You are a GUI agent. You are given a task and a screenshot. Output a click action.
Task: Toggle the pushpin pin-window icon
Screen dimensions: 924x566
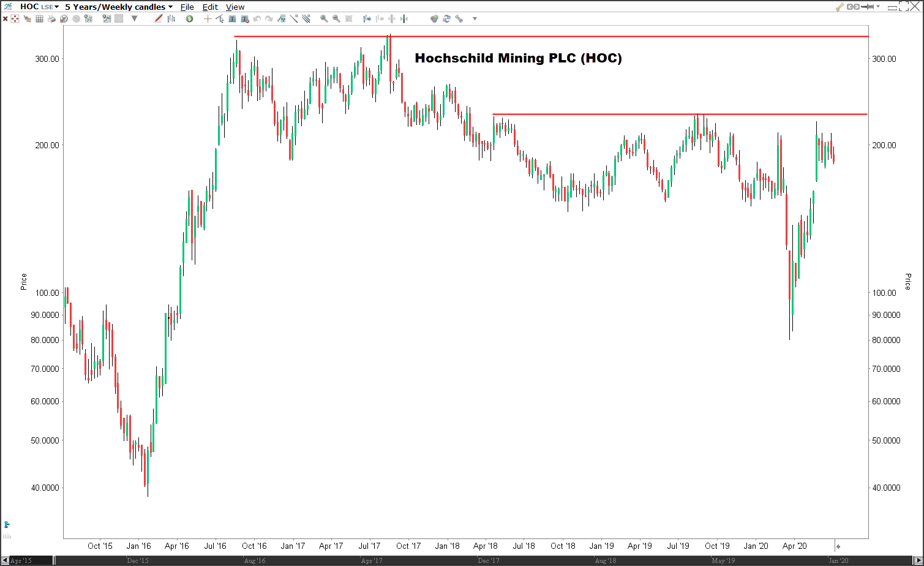[x=867, y=7]
